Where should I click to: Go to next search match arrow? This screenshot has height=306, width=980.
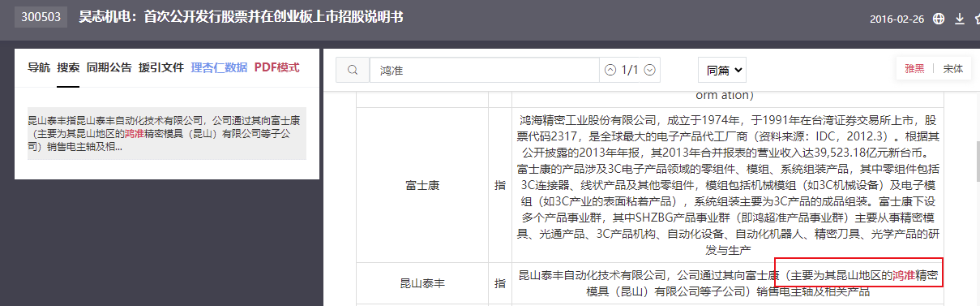pos(649,71)
